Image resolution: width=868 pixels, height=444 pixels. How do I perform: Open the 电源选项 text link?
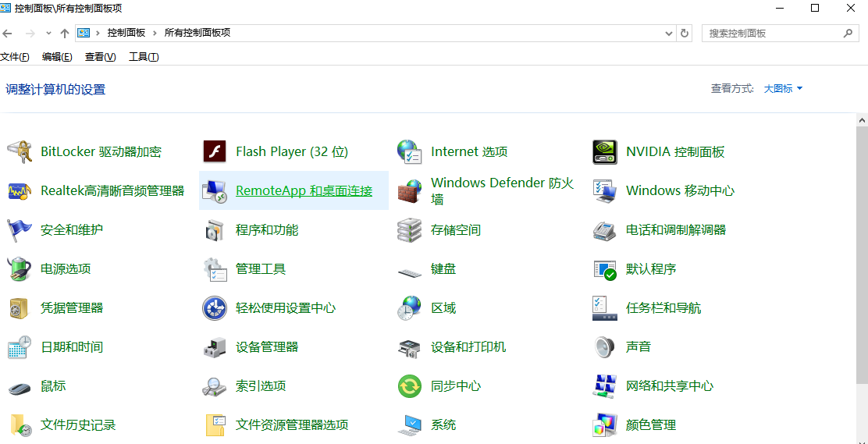[x=66, y=269]
